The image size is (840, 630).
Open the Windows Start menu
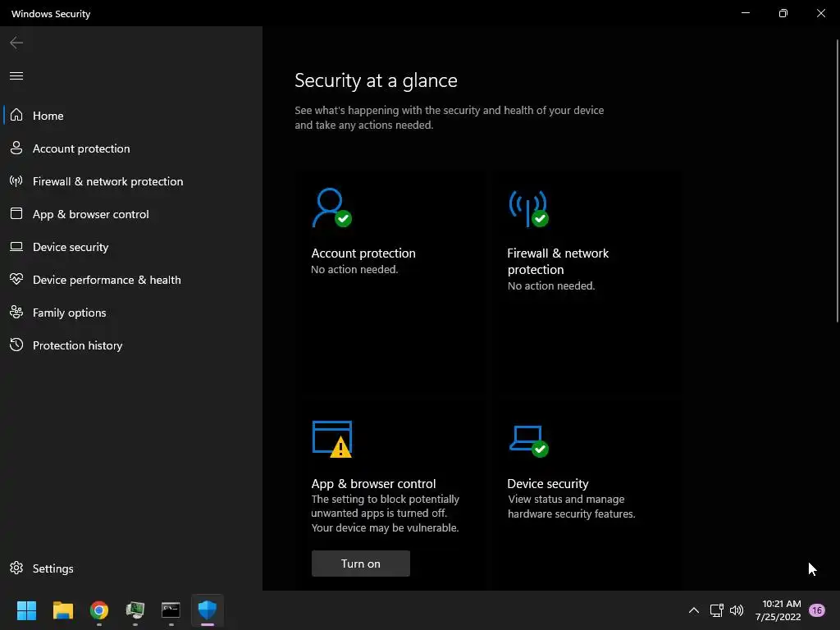click(x=26, y=610)
